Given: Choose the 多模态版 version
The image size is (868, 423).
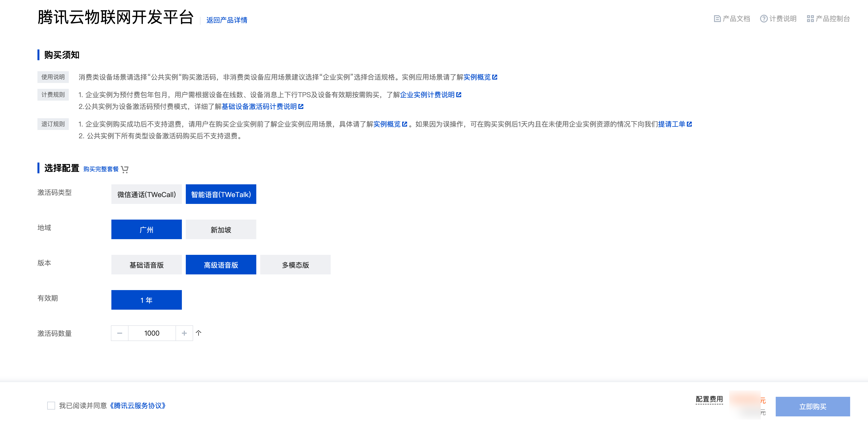Looking at the screenshot, I should pyautogui.click(x=295, y=265).
